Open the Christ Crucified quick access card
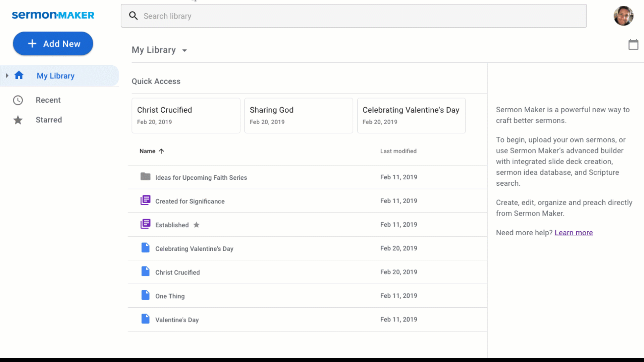 coord(186,116)
